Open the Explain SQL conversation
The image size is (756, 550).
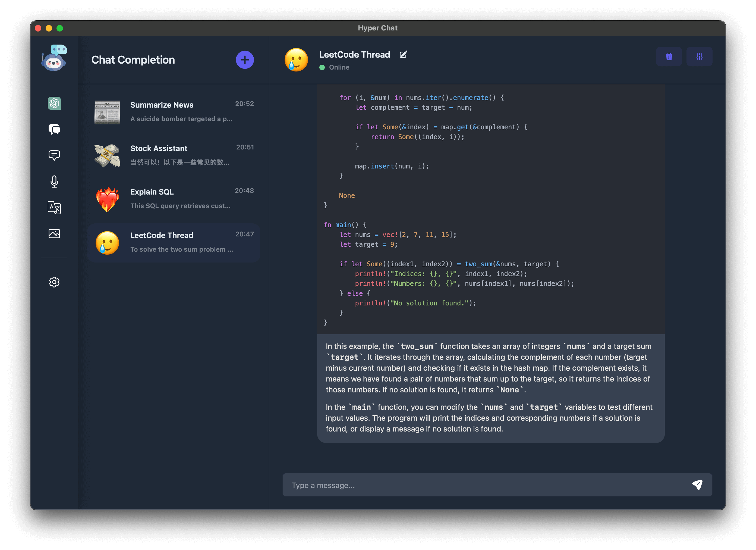click(182, 198)
